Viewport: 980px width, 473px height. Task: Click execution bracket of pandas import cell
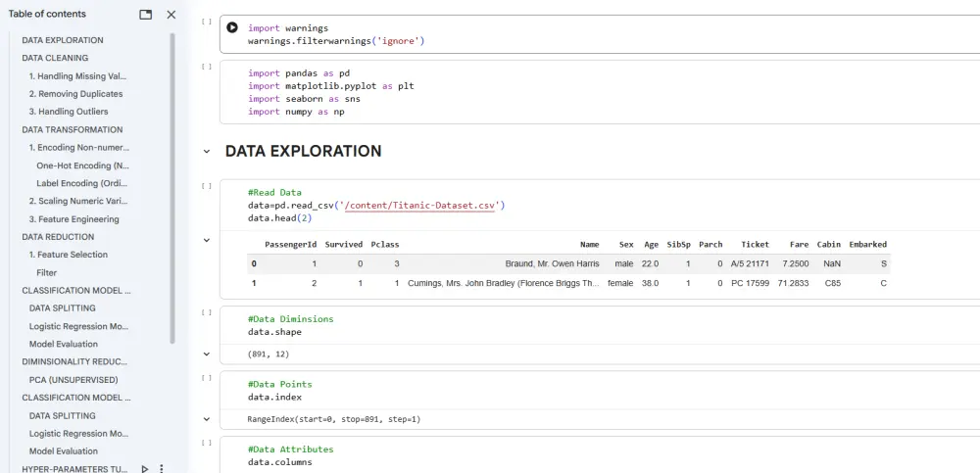point(206,67)
